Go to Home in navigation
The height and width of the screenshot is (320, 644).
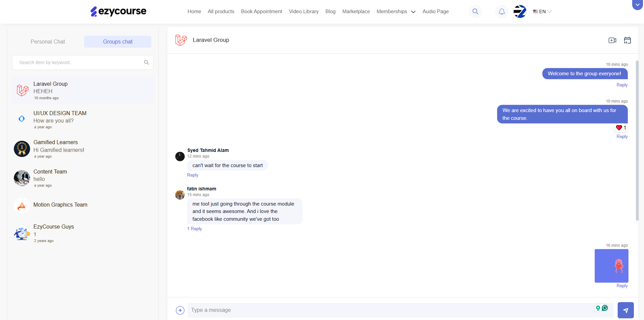click(x=194, y=11)
